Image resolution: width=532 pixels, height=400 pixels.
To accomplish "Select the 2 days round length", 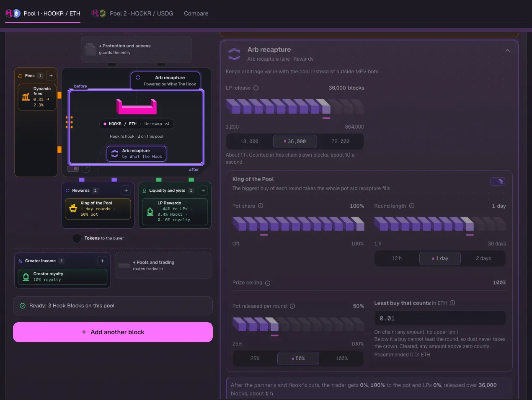I will (483, 258).
